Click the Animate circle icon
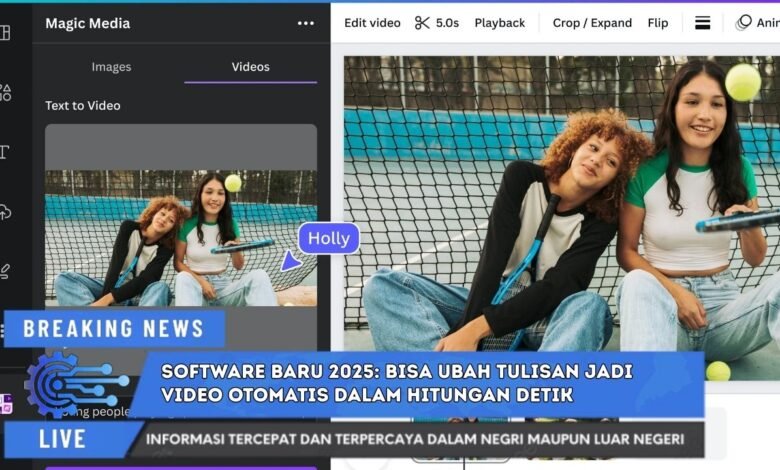 click(744, 23)
